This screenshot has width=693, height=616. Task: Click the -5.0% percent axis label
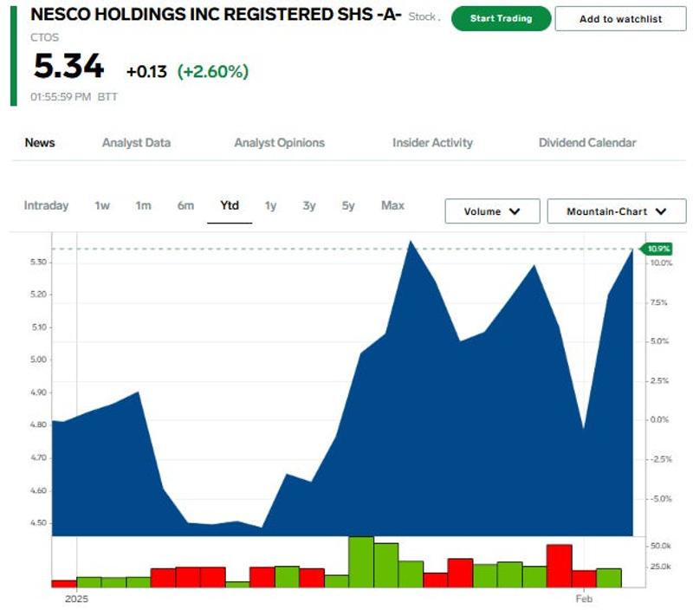point(661,499)
